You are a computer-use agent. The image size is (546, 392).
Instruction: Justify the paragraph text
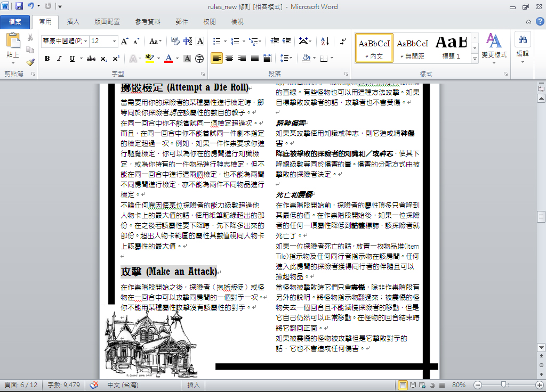(255, 58)
